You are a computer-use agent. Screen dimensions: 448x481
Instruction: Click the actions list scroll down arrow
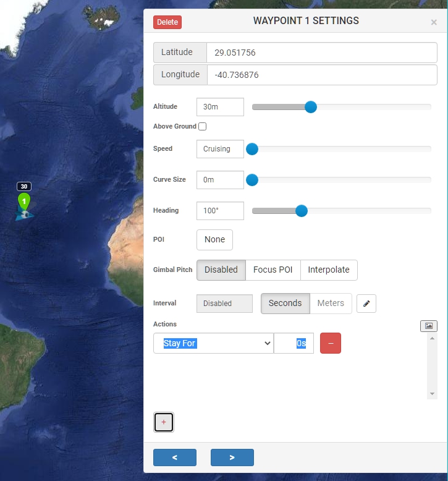tap(432, 394)
